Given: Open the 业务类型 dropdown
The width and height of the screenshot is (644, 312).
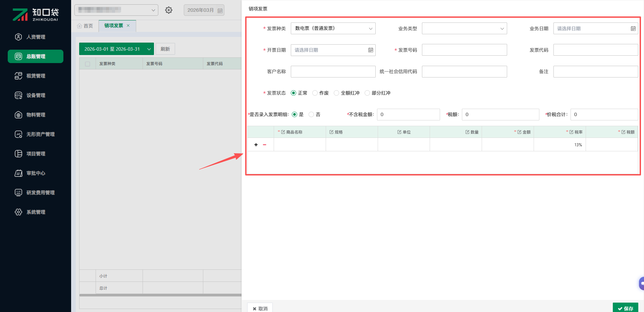Looking at the screenshot, I should tap(464, 29).
